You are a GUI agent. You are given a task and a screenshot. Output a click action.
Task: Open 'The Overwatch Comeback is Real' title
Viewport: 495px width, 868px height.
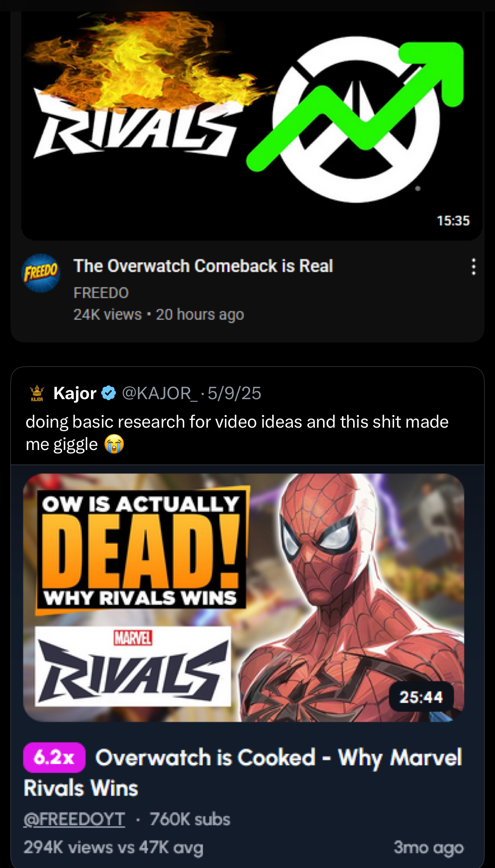(203, 266)
